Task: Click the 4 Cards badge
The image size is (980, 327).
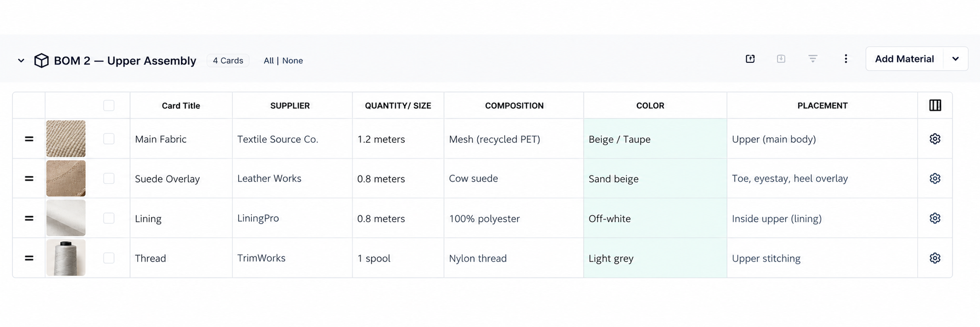Action: (228, 61)
